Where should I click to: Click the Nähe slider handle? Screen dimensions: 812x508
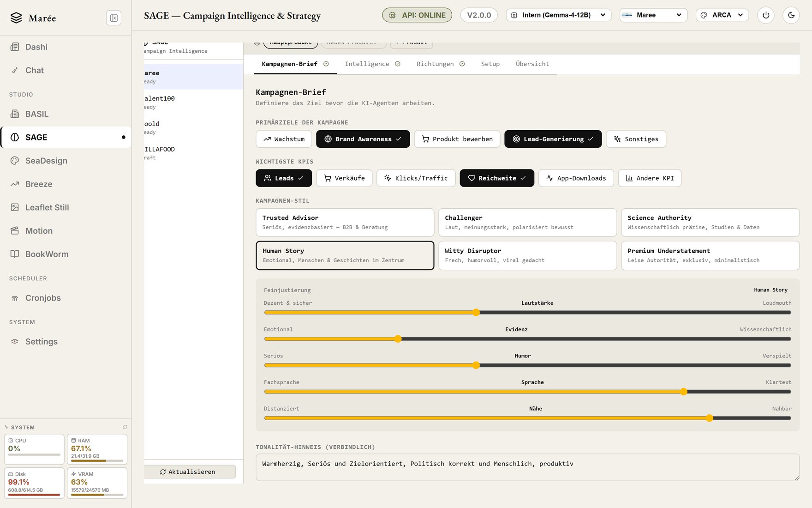[710, 418]
